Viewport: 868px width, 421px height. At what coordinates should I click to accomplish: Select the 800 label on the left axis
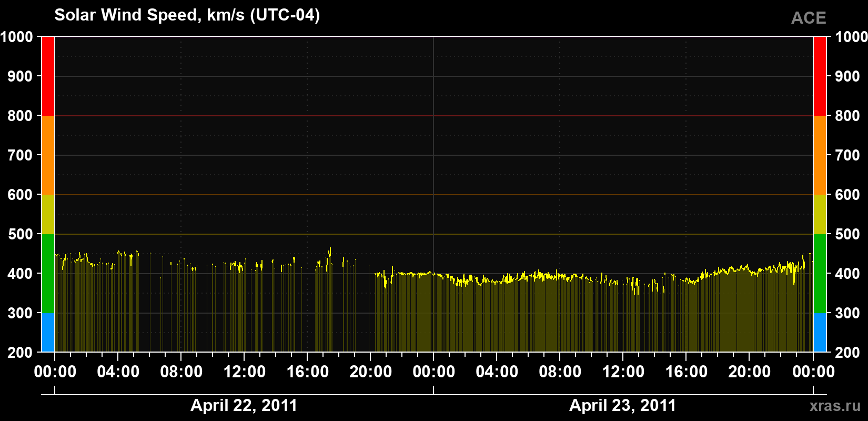(x=21, y=116)
